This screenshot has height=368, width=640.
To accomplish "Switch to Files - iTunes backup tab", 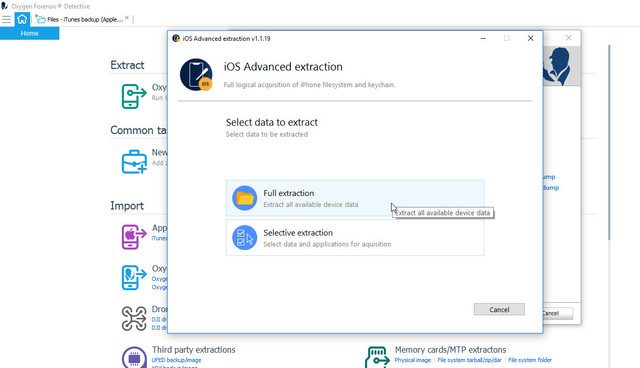I will coord(80,19).
